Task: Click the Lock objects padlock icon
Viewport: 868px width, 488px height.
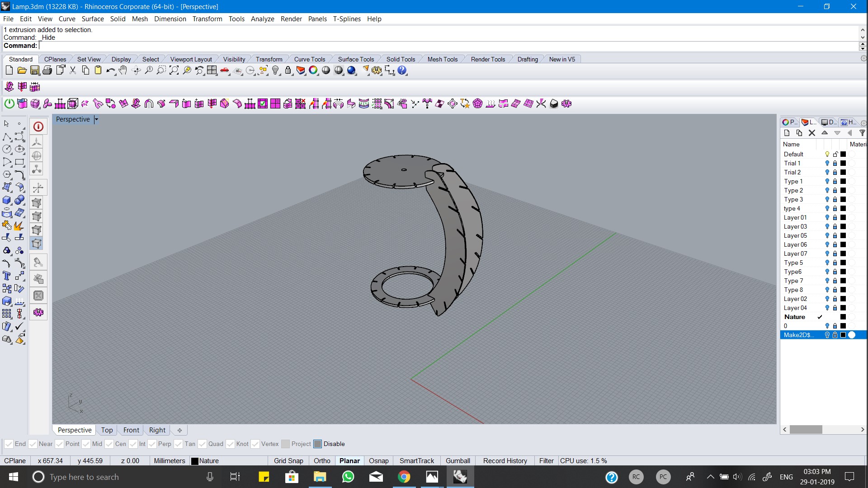Action: pyautogui.click(x=288, y=70)
